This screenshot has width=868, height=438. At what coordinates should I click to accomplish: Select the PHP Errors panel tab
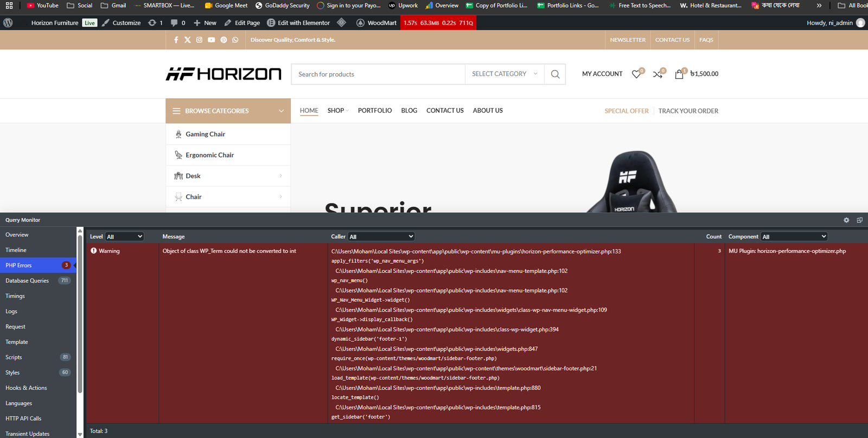[38, 265]
